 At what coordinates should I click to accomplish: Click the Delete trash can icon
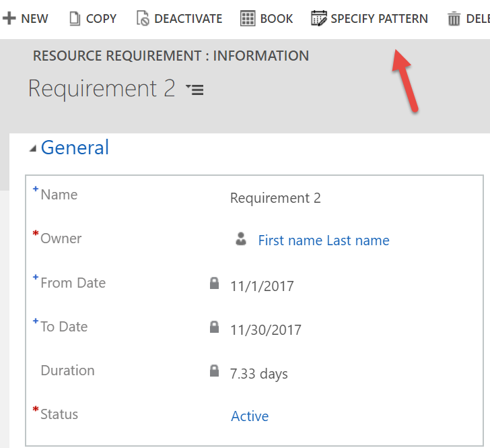tap(454, 18)
